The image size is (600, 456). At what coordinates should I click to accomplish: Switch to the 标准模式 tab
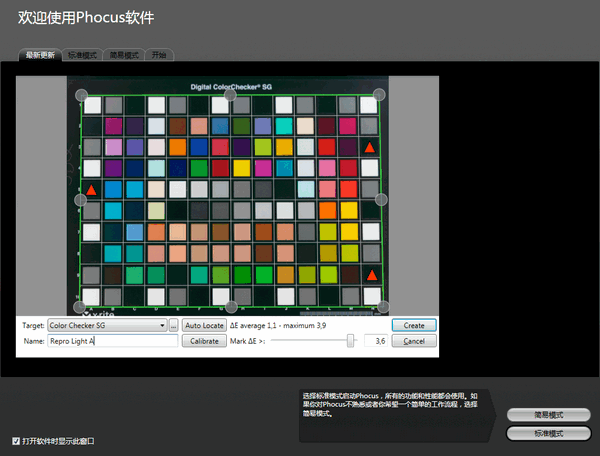[x=83, y=55]
